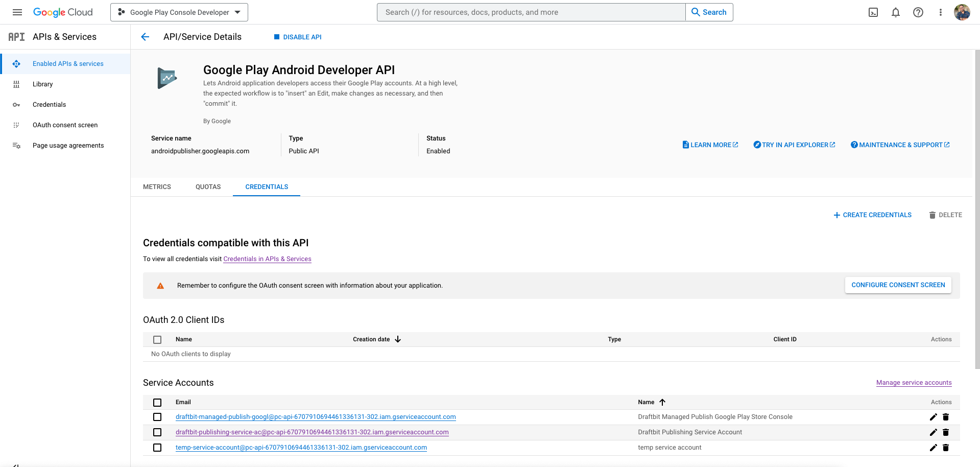Open TRY IN API EXPLORER link
The height and width of the screenshot is (467, 980).
click(795, 145)
